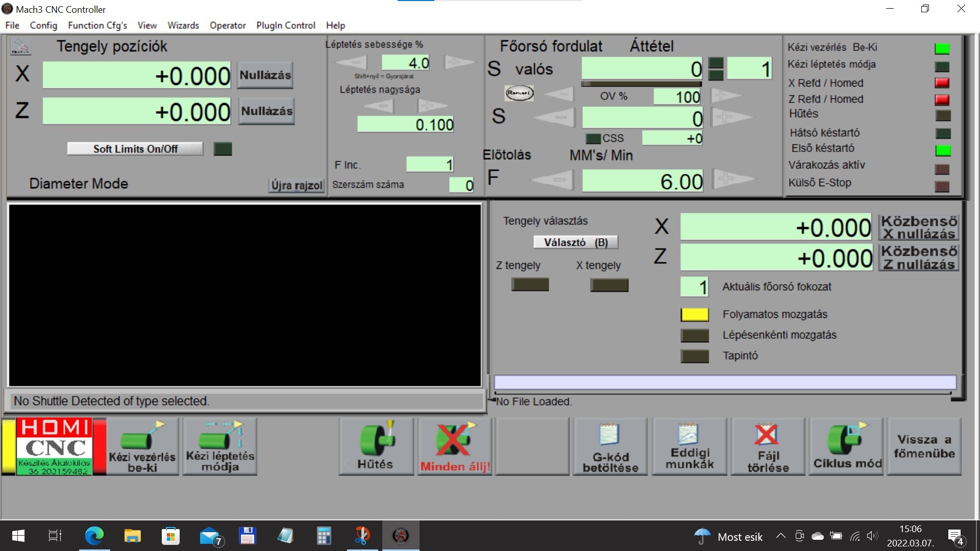Screen dimensions: 980x551
Task: Click Kézi léptetés módja icon
Action: click(x=220, y=446)
